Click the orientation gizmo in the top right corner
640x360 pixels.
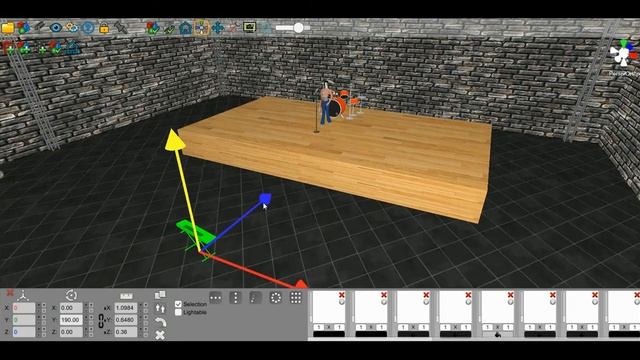point(623,54)
